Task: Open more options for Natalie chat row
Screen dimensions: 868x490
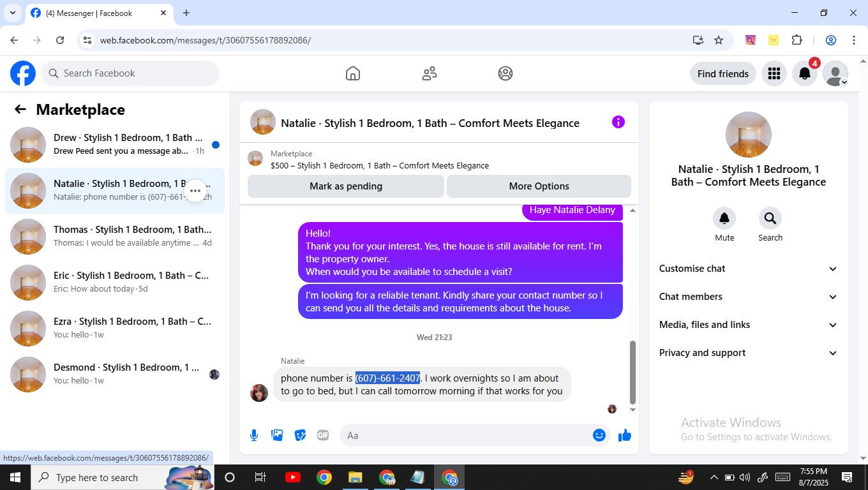Action: click(x=195, y=191)
